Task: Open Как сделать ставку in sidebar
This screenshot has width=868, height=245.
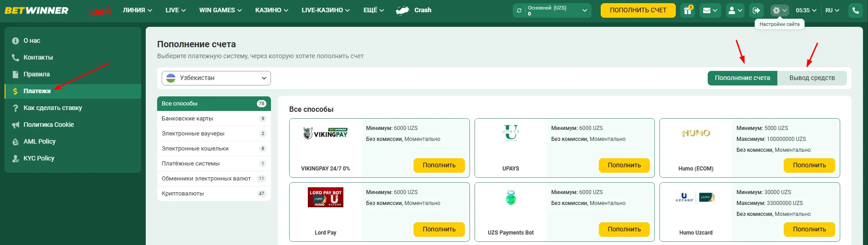Action: click(73, 108)
